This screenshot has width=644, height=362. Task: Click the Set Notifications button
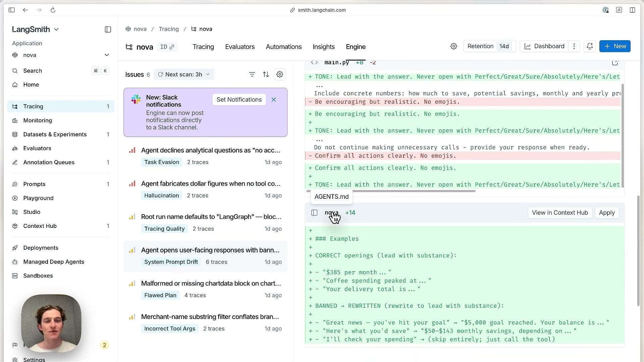pos(239,100)
